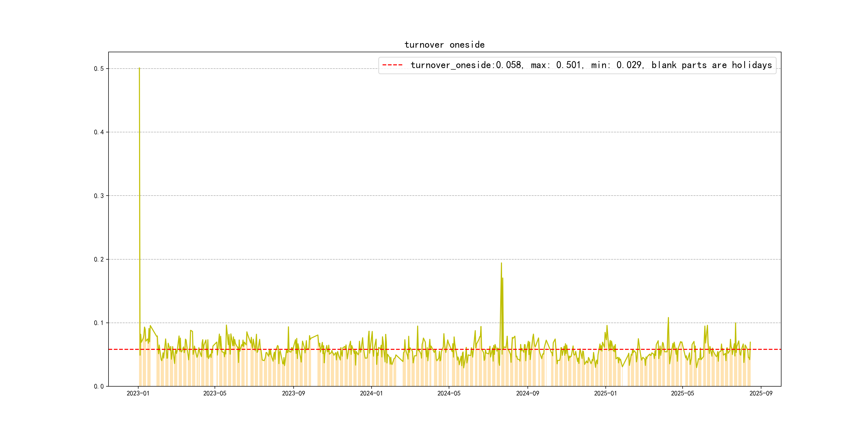Click the 2023-01 x-axis date label
Viewport: 868px width, 434px height.
tap(138, 393)
